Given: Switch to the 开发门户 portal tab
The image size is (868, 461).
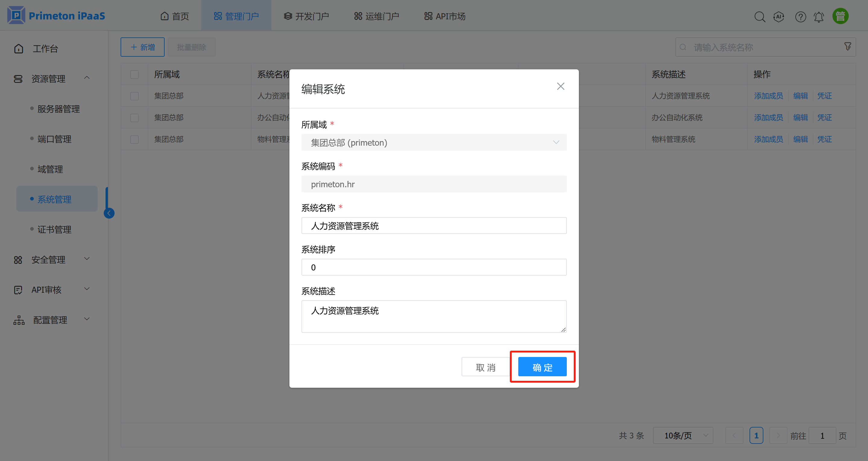Looking at the screenshot, I should [x=306, y=16].
